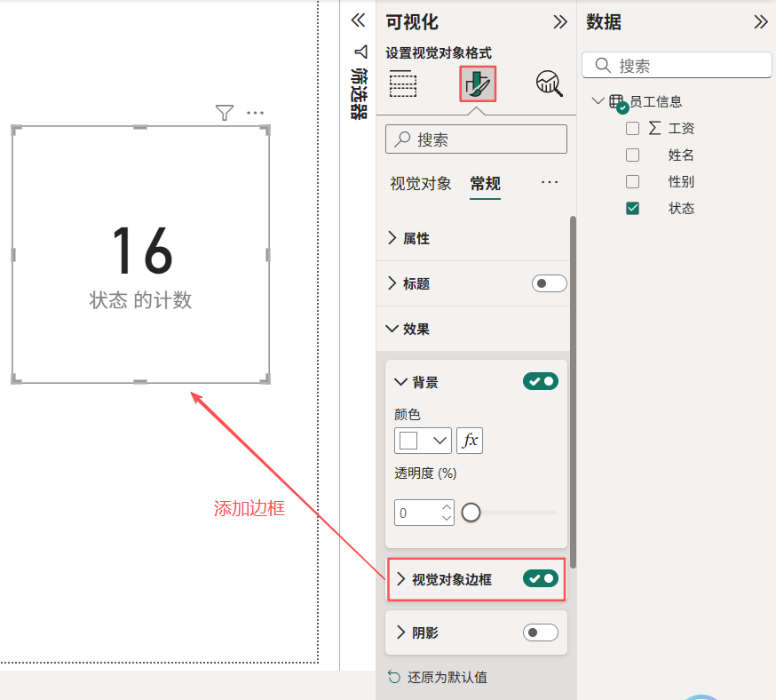Click the format pane 搜索 box
This screenshot has width=776, height=700.
[x=476, y=139]
